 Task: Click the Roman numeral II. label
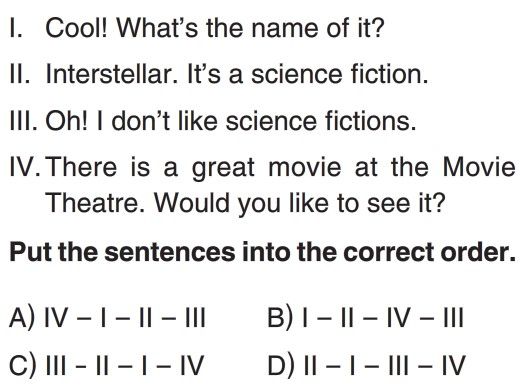20,74
